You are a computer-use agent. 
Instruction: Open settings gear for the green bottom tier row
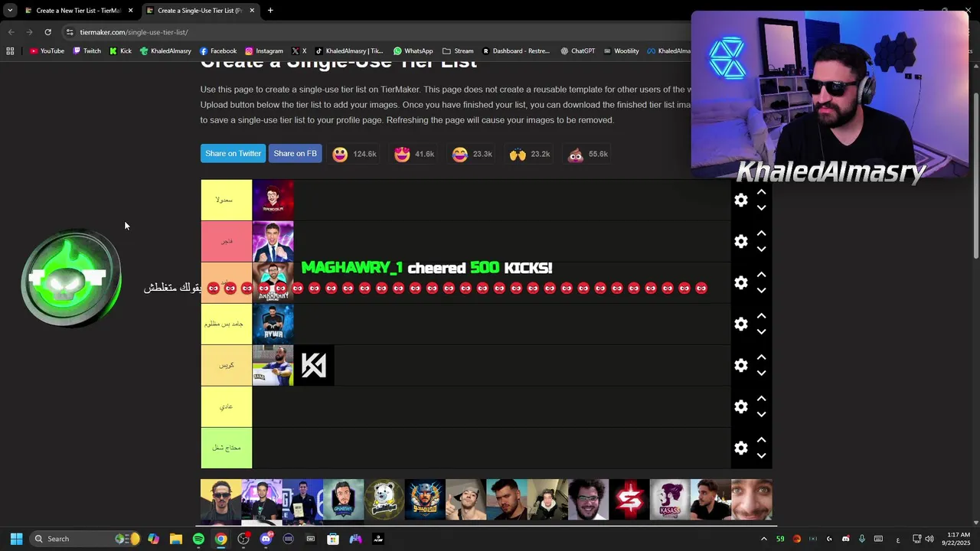740,448
